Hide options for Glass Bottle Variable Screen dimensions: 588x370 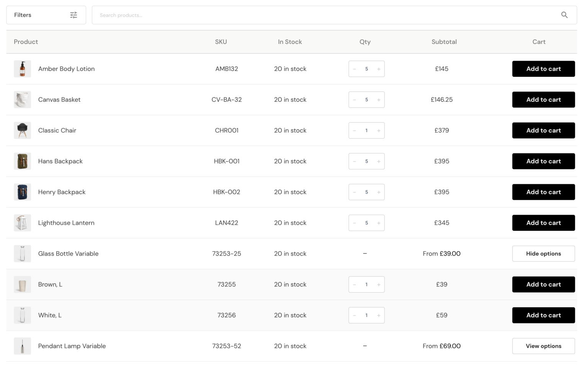coord(543,253)
